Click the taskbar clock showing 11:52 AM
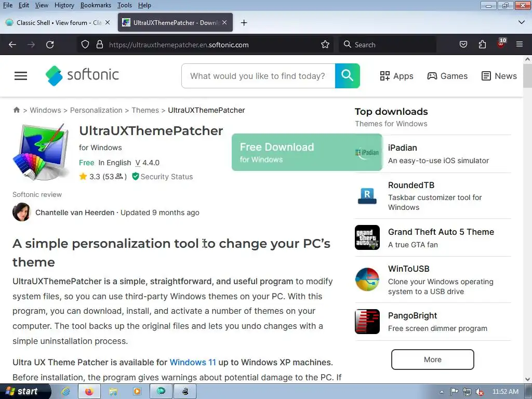Image resolution: width=532 pixels, height=399 pixels. [505, 392]
